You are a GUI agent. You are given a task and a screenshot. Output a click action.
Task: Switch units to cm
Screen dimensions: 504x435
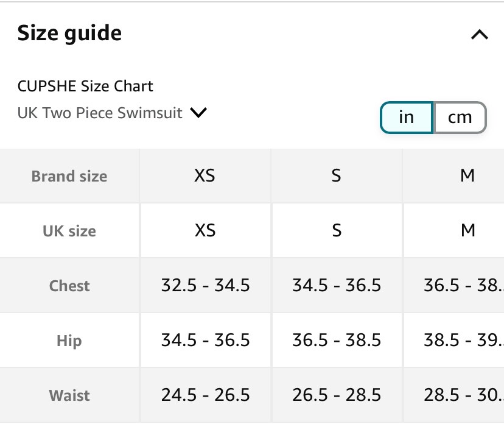(x=460, y=118)
